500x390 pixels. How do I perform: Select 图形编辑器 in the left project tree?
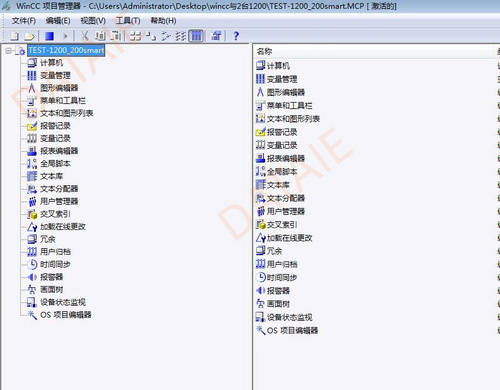click(59, 88)
